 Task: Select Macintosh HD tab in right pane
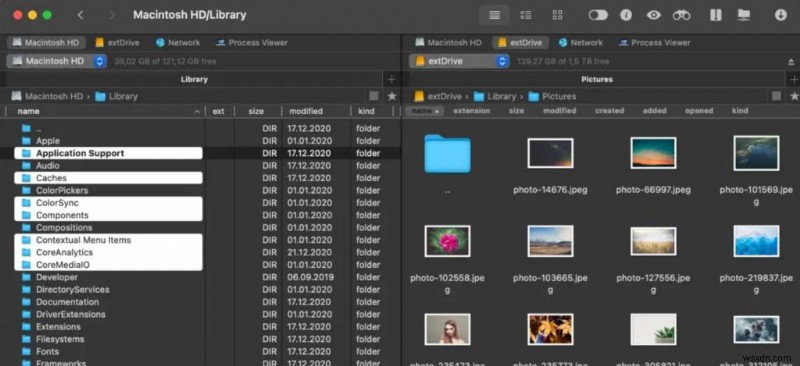tap(448, 42)
